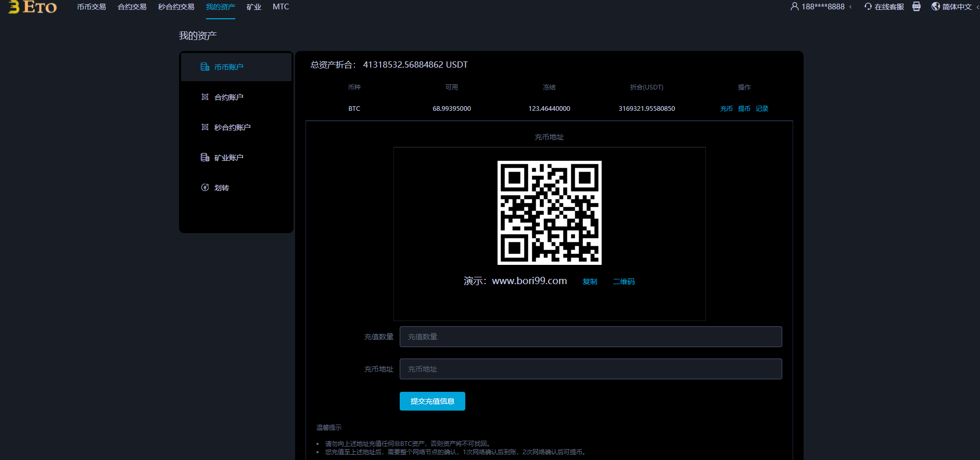This screenshot has height=460, width=980.
Task: Click the 提交充值信息 button
Action: point(432,401)
